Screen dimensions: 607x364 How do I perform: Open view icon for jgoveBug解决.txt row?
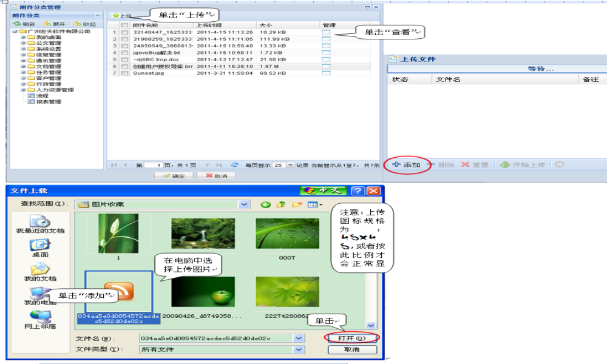click(326, 52)
